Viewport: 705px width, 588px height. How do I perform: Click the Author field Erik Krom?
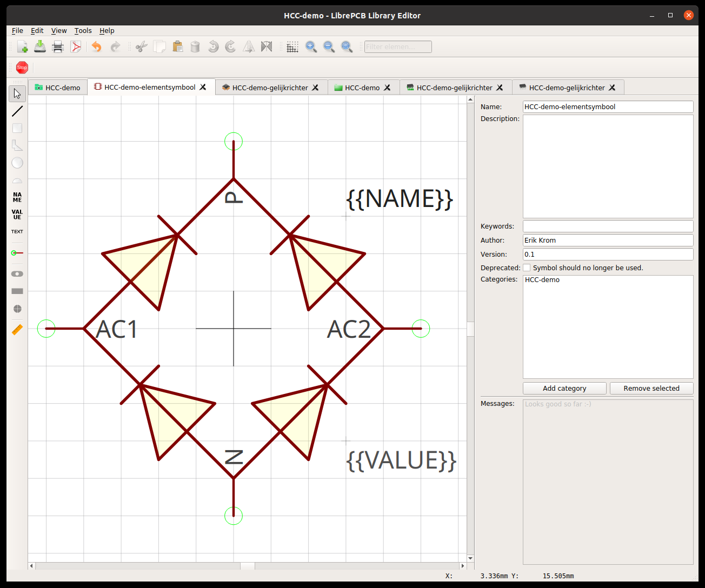coord(608,240)
